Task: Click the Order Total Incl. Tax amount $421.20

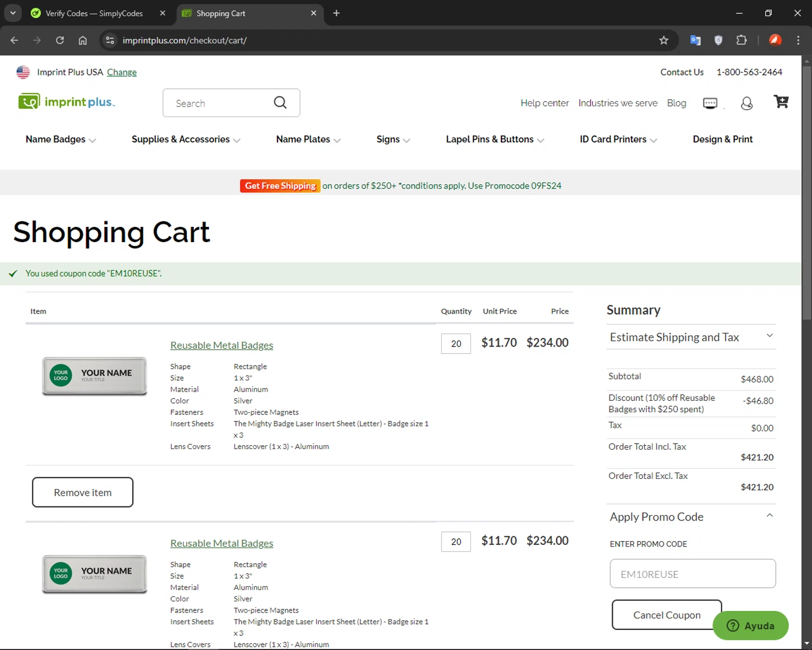Action: [x=757, y=457]
